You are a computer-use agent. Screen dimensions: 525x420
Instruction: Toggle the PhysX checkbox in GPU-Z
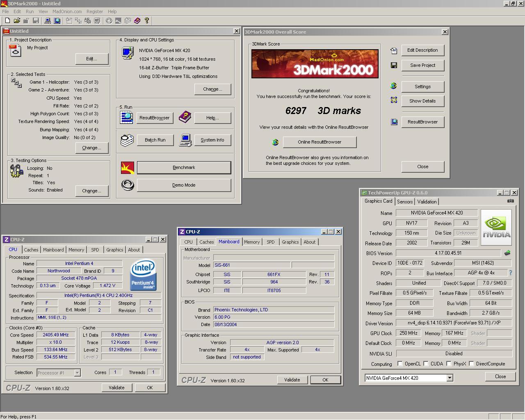[x=449, y=364]
